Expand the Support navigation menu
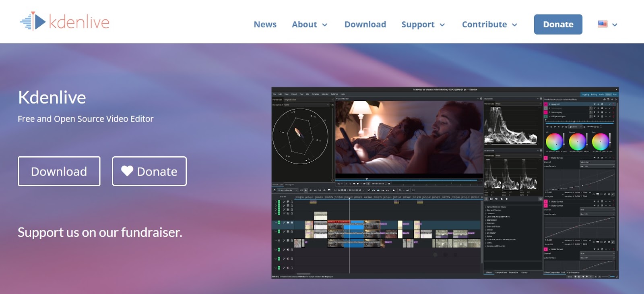This screenshot has width=644, height=294. click(x=423, y=25)
